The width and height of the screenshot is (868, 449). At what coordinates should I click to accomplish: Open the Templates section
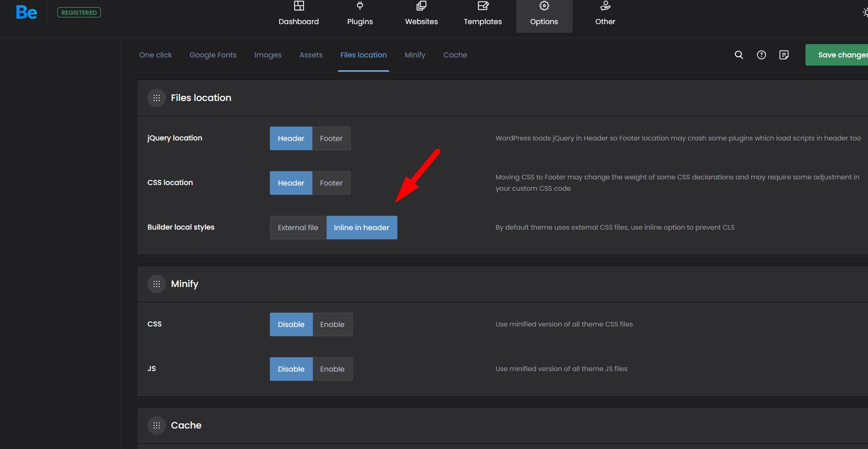(x=482, y=14)
